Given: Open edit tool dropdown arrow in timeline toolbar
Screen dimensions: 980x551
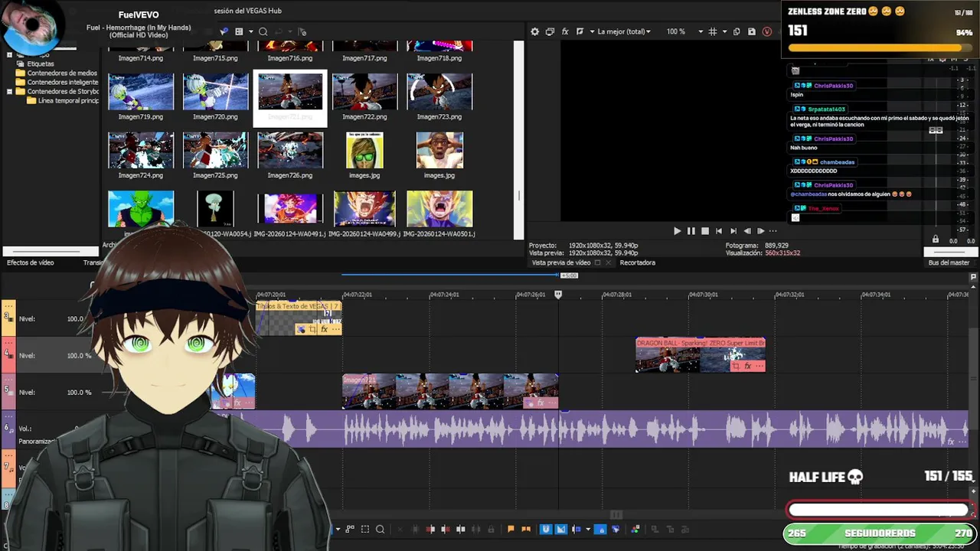Looking at the screenshot, I should 338,529.
